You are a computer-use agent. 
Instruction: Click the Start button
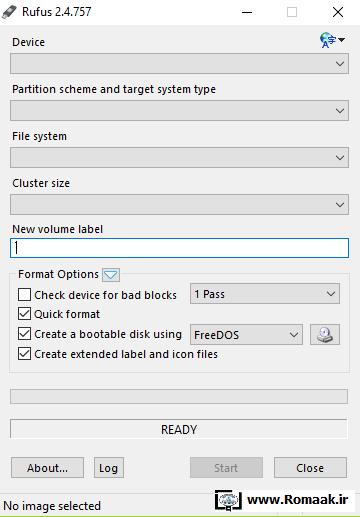click(x=226, y=468)
